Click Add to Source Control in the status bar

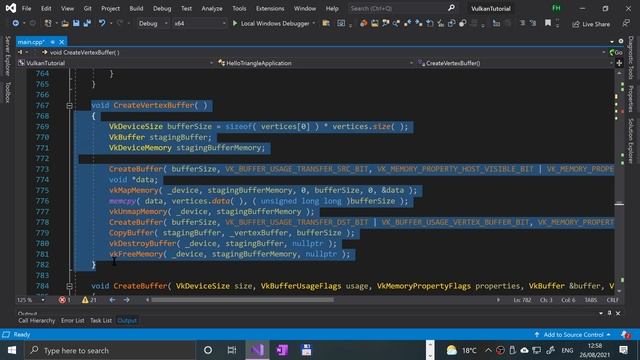[573, 335]
